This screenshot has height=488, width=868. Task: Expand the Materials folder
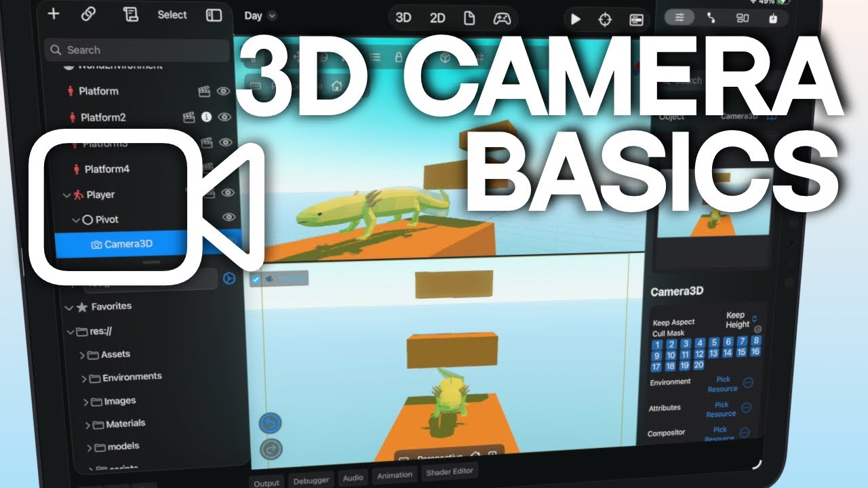point(88,425)
